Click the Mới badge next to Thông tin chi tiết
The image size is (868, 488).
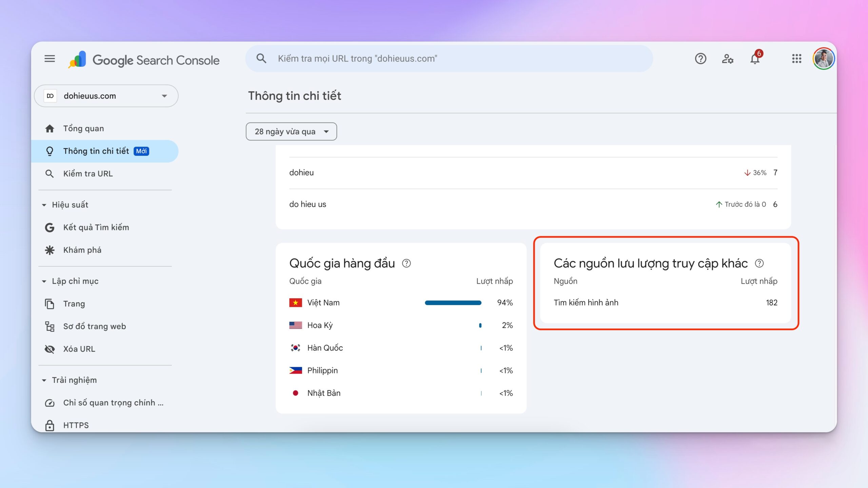pyautogui.click(x=141, y=151)
